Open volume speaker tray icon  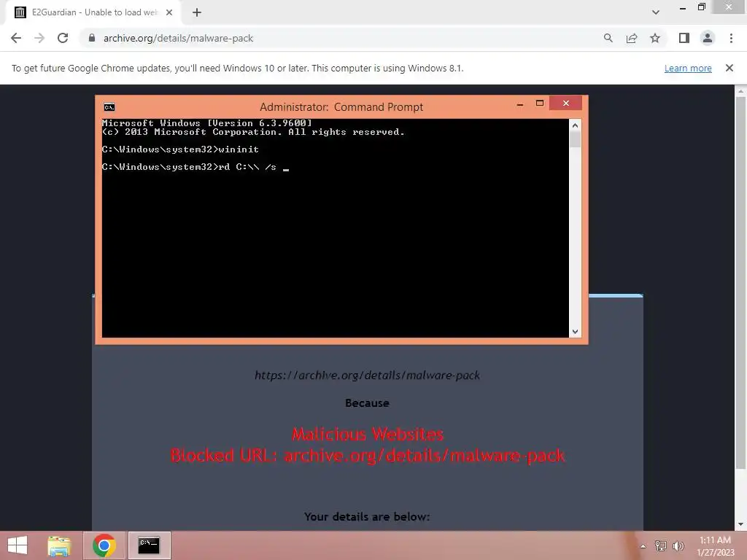coord(678,546)
